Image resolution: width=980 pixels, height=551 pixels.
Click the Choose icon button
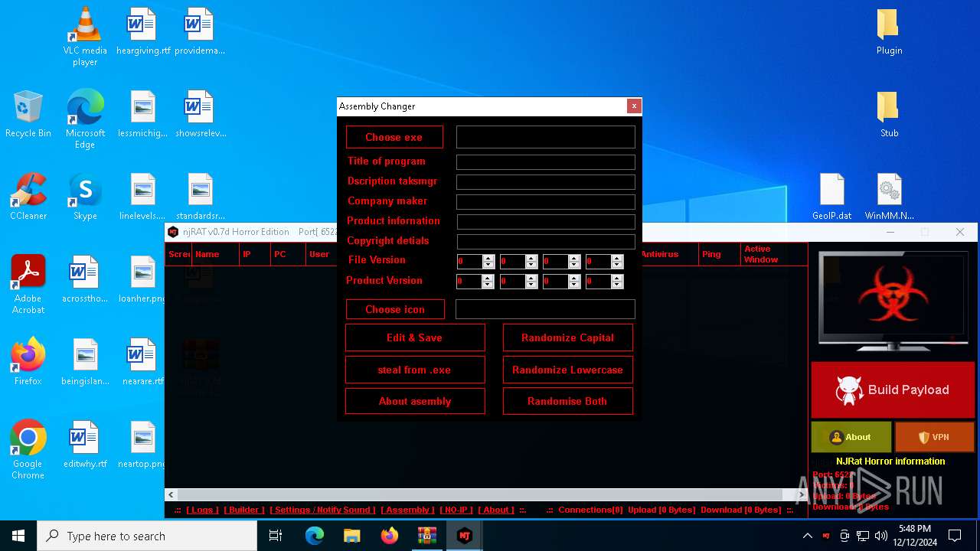[x=395, y=309]
